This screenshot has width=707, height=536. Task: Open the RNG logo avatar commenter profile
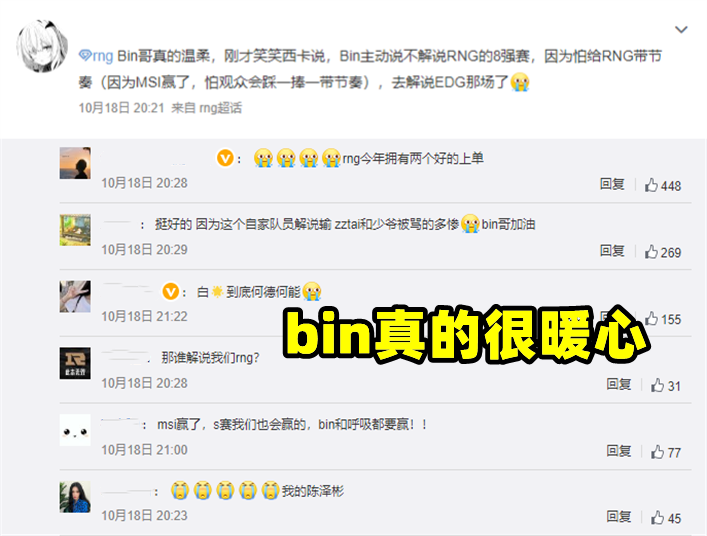tap(75, 363)
